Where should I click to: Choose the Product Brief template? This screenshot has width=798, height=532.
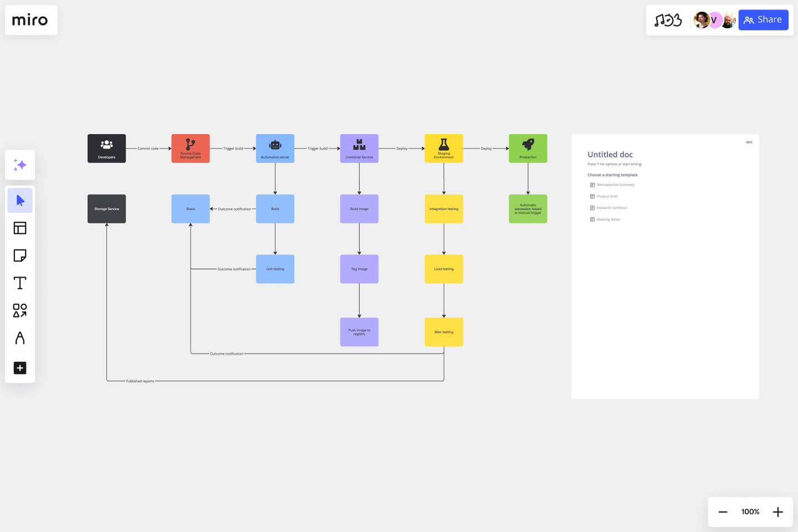coord(607,196)
